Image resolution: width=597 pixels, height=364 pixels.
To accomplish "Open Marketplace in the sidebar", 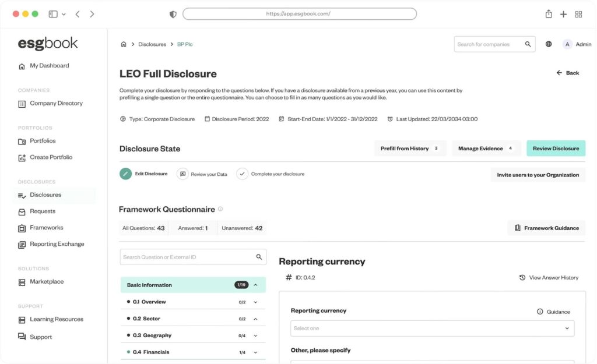I will (x=41, y=282).
